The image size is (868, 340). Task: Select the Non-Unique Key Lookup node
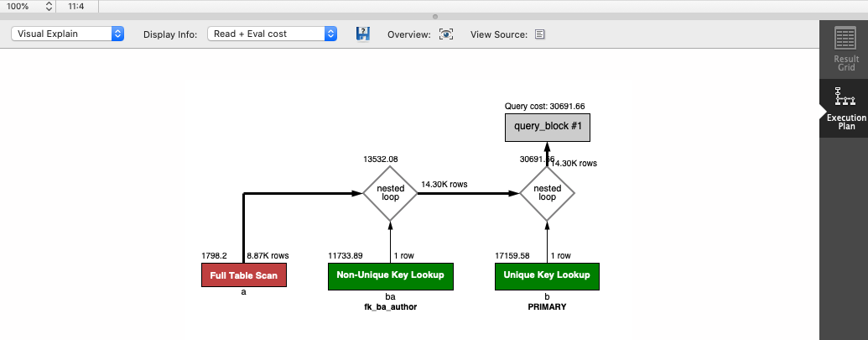pos(391,275)
